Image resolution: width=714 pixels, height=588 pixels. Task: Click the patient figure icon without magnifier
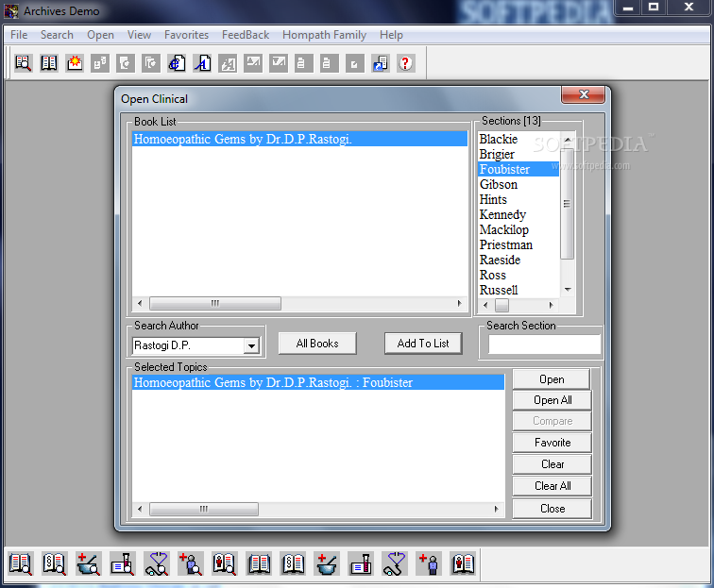[x=429, y=563]
